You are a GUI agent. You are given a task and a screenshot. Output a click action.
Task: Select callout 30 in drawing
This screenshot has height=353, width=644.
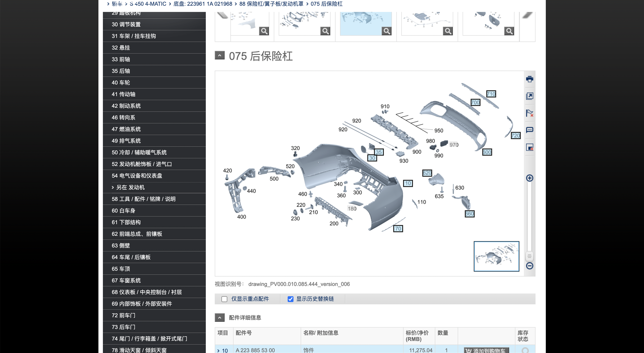(x=372, y=158)
